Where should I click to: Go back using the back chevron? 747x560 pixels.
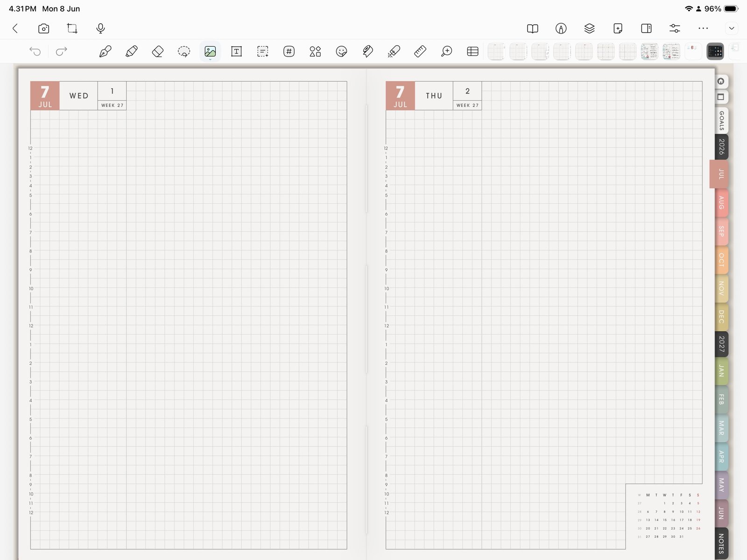click(x=15, y=28)
